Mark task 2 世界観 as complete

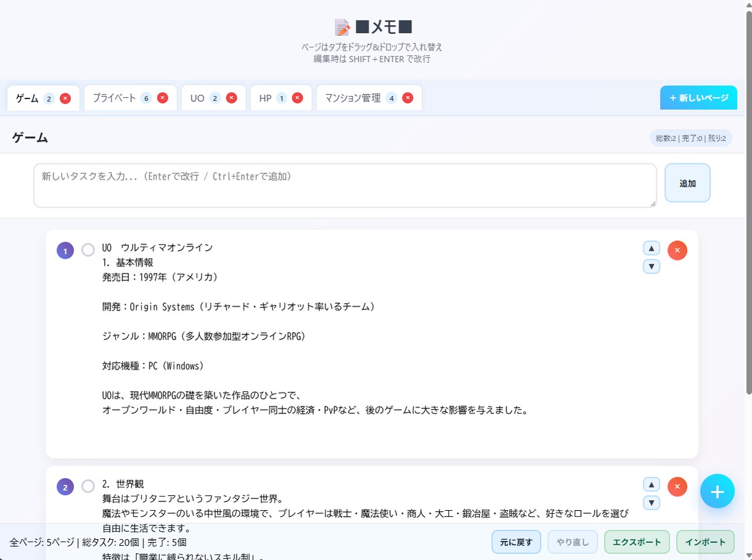(x=88, y=486)
